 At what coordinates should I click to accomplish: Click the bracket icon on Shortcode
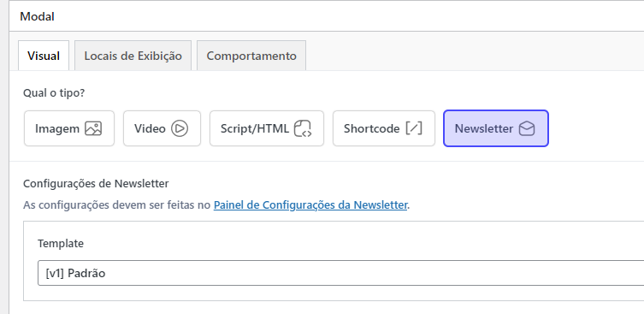click(414, 128)
